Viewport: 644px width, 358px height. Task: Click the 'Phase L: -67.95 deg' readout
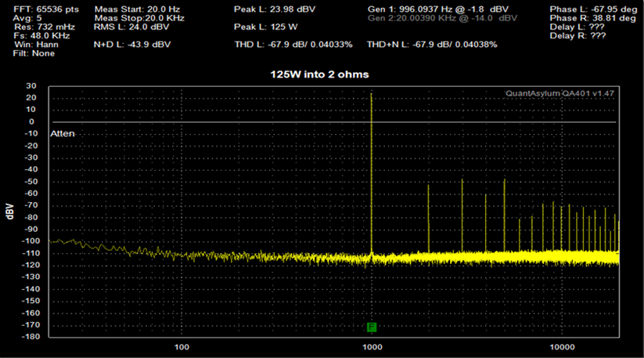pyautogui.click(x=593, y=9)
